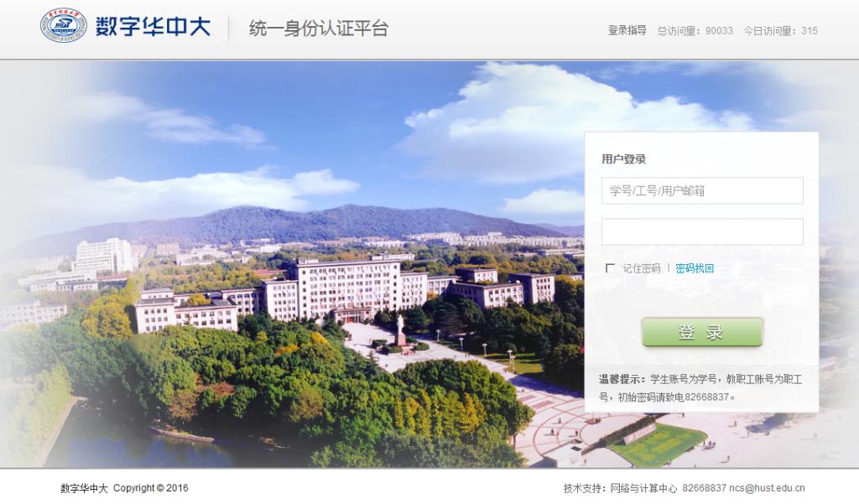Tick the 记住密码 checkbox
The height and width of the screenshot is (504, 859).
(x=610, y=268)
